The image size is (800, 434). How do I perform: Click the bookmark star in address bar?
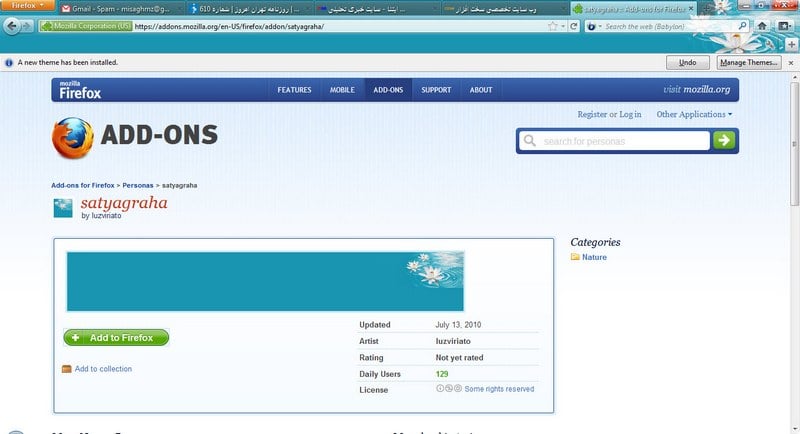tap(552, 26)
